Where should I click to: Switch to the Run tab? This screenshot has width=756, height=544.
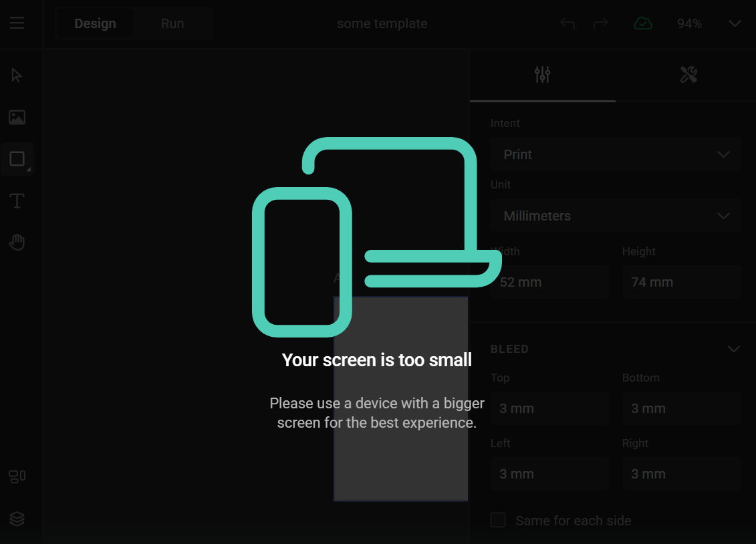click(x=172, y=23)
